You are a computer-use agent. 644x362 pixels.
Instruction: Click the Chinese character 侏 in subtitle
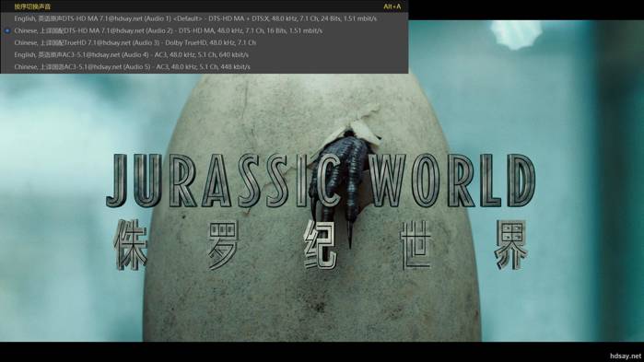coord(131,245)
